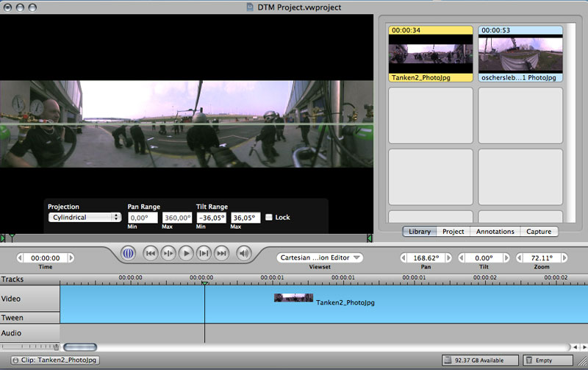
Task: Open the Annotations tab
Action: (x=495, y=232)
